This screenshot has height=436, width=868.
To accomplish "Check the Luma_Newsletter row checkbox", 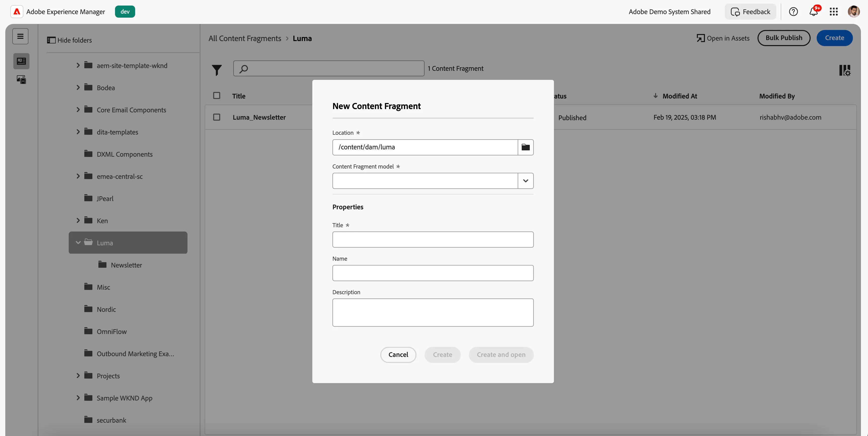I will (x=217, y=117).
